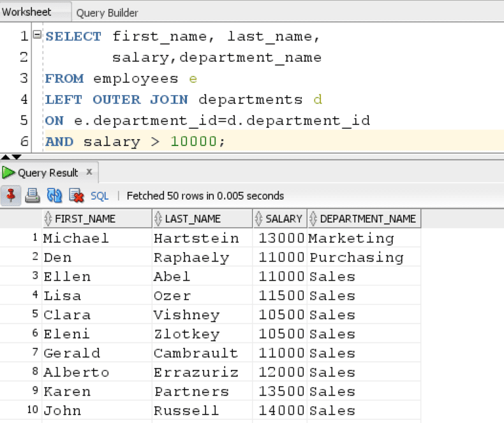Switch to the Query Builder tab

point(107,13)
